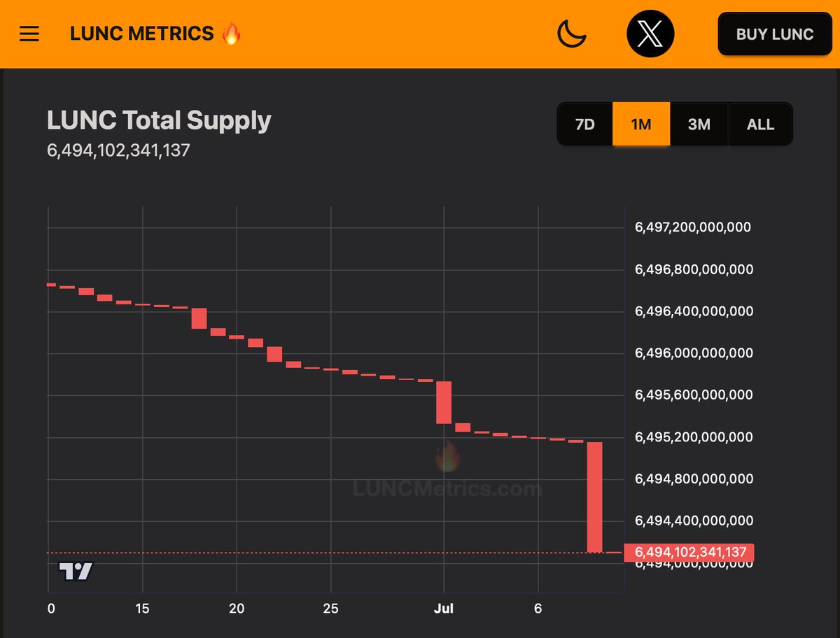
Task: Click the Jul label on the x-axis
Action: pyautogui.click(x=444, y=609)
